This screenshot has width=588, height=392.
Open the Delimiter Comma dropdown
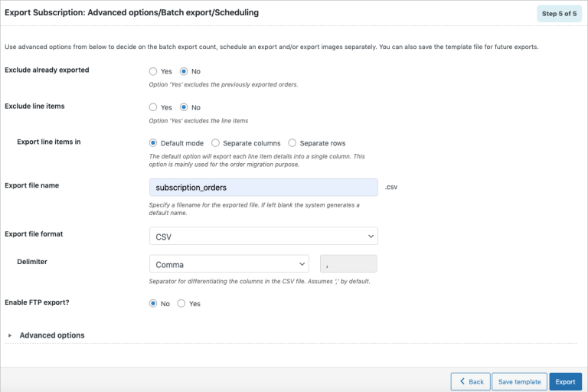click(229, 263)
